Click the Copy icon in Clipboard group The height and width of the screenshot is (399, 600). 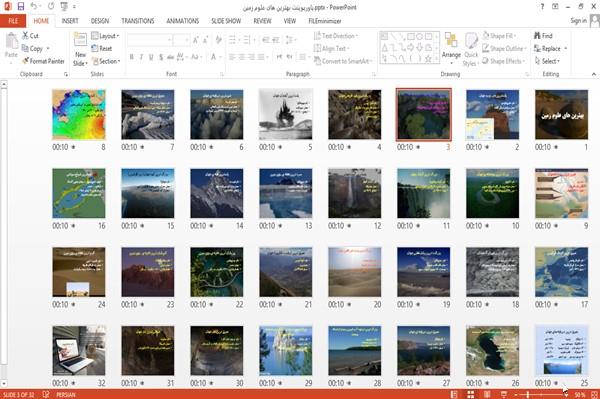(25, 49)
